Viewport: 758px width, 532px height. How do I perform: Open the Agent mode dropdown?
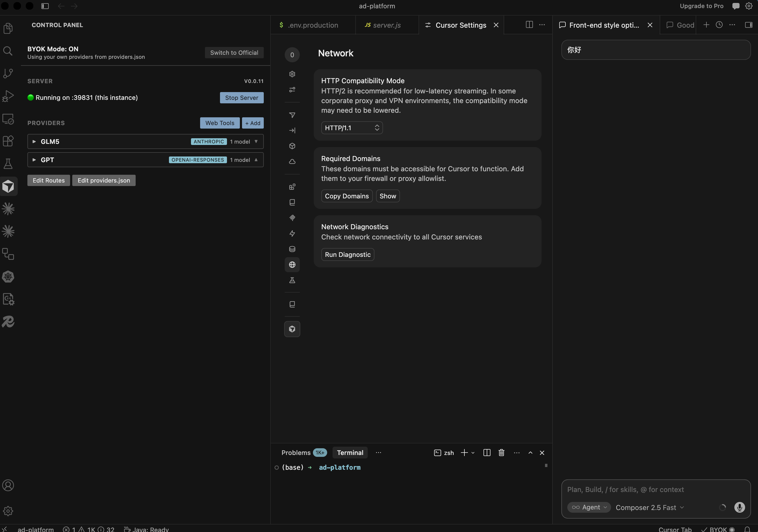click(589, 507)
